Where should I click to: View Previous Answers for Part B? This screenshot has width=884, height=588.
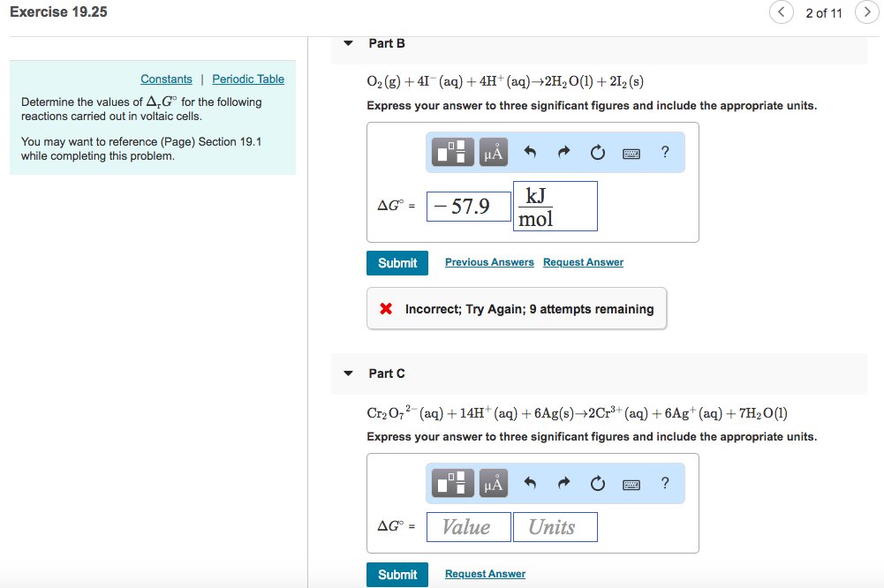tap(488, 262)
